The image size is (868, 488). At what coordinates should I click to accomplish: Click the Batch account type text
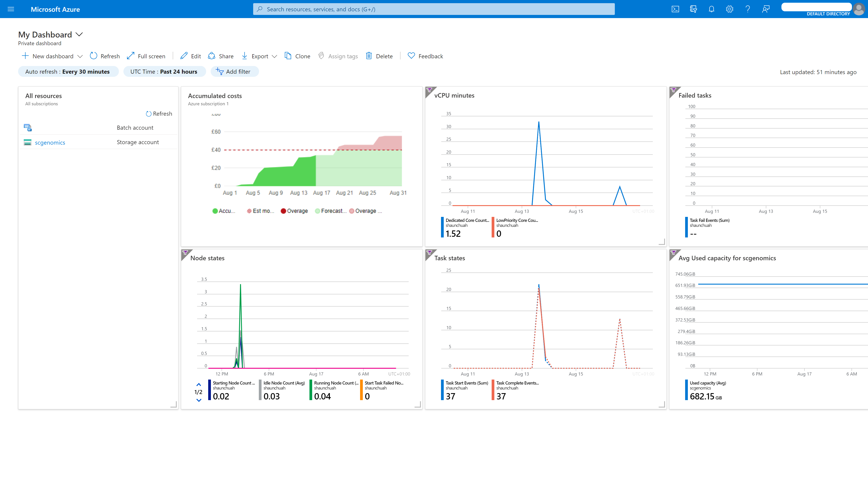135,128
